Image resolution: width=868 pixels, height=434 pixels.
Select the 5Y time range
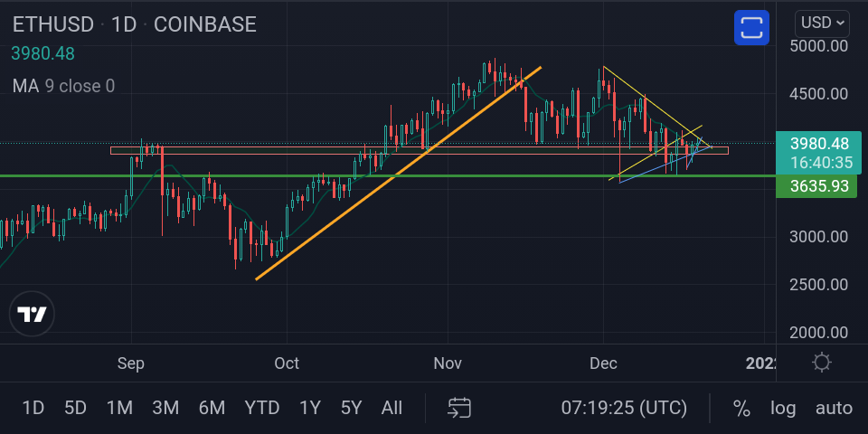pos(351,409)
